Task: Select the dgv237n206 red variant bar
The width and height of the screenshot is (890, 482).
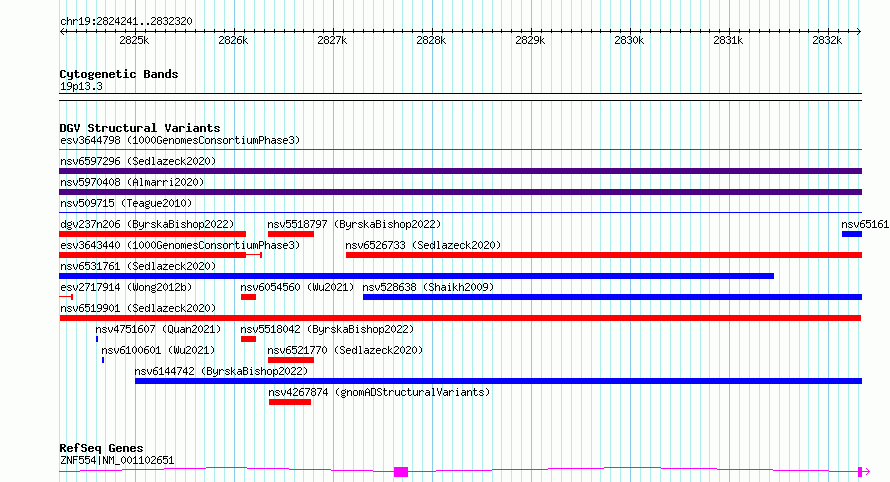Action: 152,234
